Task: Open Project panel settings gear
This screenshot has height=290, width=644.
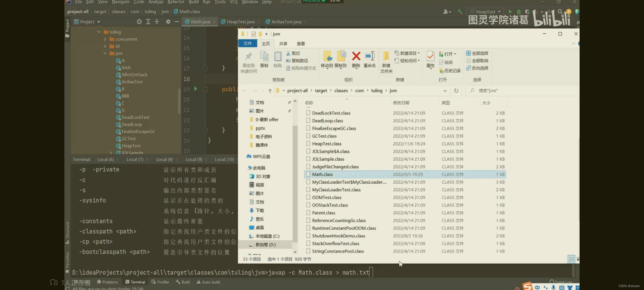Action: pyautogui.click(x=168, y=22)
